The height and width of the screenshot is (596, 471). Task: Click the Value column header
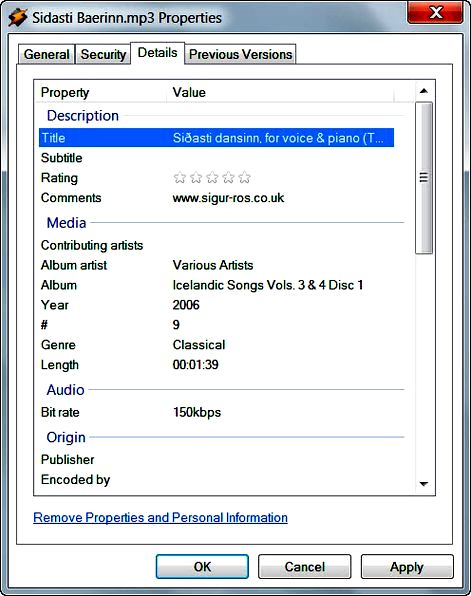click(280, 92)
